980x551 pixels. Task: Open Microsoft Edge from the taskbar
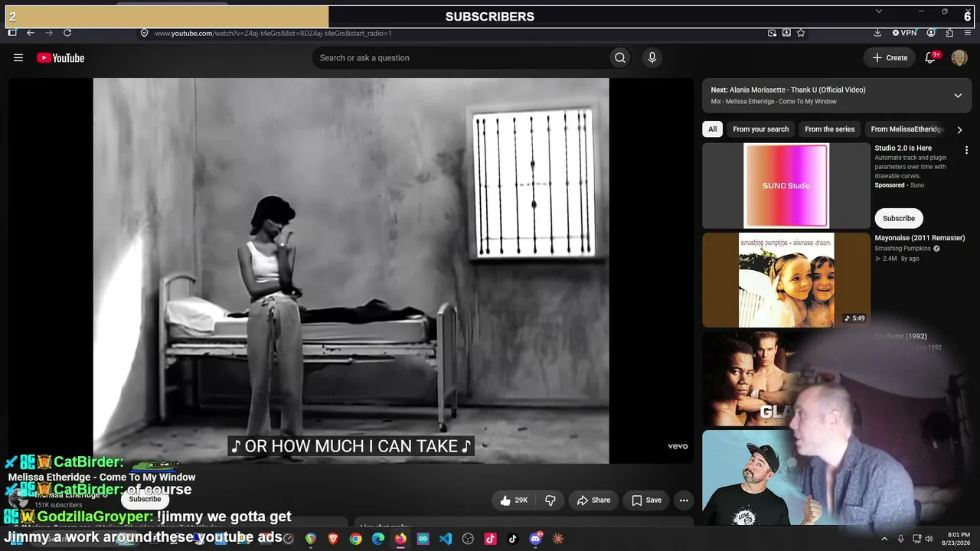[x=378, y=539]
